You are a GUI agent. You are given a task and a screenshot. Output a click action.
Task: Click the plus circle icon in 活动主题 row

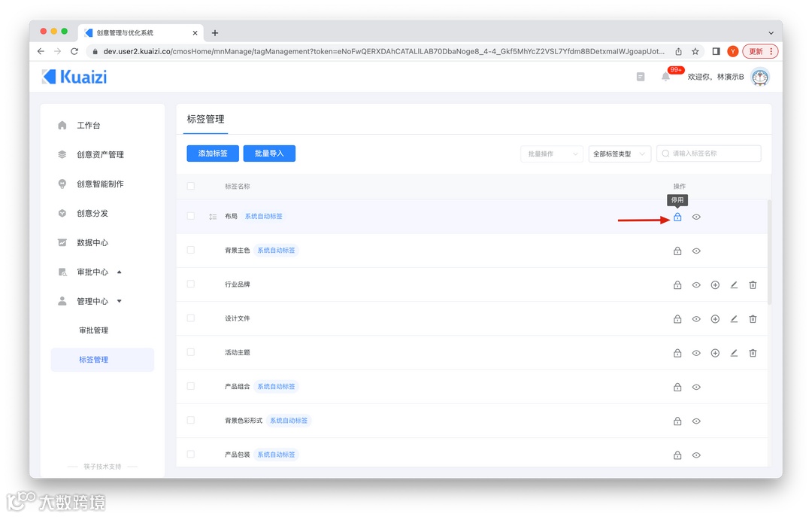coord(715,353)
